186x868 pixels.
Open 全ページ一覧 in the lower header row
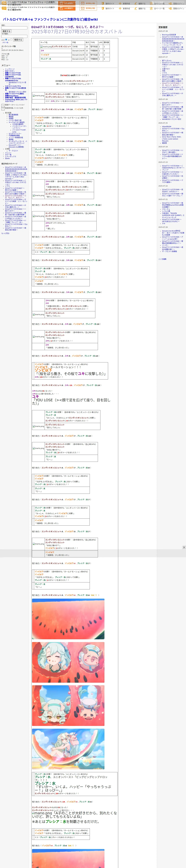pyautogui.click(x=157, y=8)
